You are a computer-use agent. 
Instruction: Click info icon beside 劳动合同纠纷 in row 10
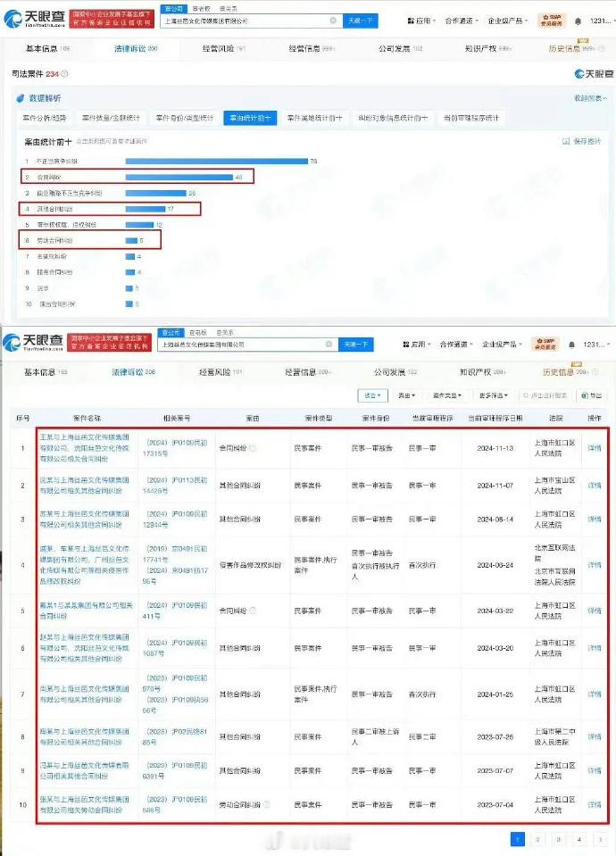pyautogui.click(x=267, y=804)
